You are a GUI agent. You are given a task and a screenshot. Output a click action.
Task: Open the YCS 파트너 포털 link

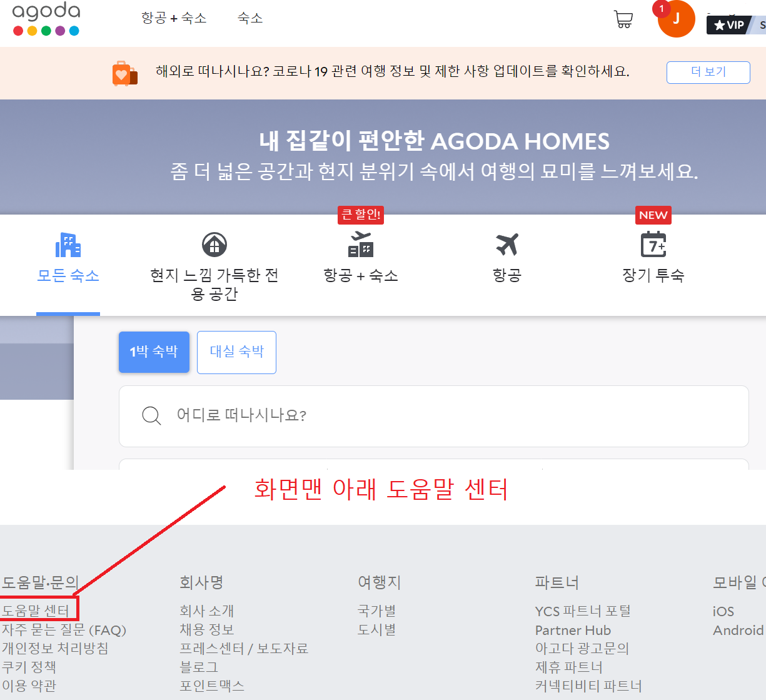(583, 611)
